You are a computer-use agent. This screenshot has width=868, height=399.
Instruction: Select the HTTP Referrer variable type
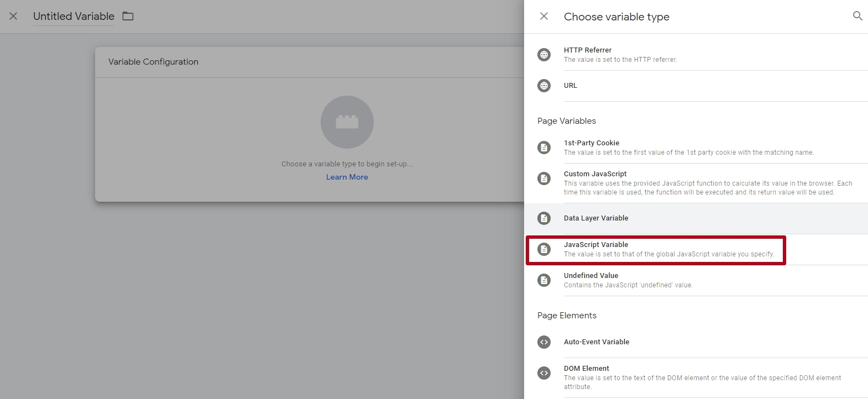[x=696, y=54]
